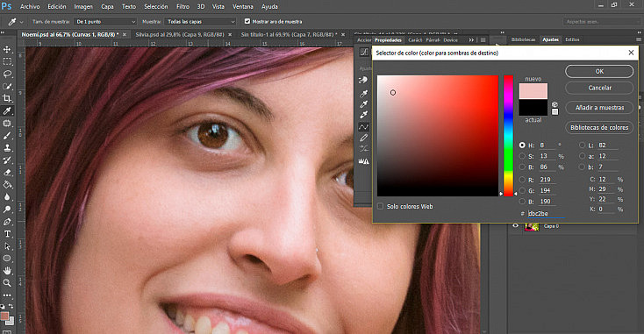Hide the Capa 0 layer eye
The height and width of the screenshot is (334, 644).
click(515, 226)
